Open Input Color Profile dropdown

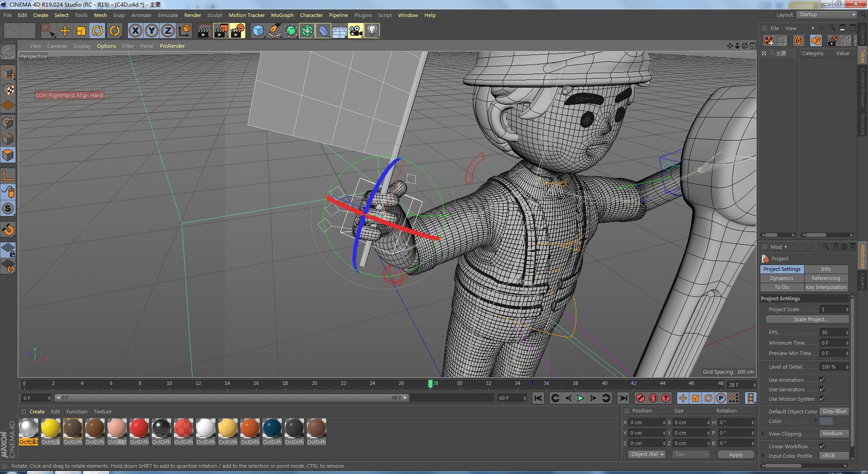click(834, 456)
